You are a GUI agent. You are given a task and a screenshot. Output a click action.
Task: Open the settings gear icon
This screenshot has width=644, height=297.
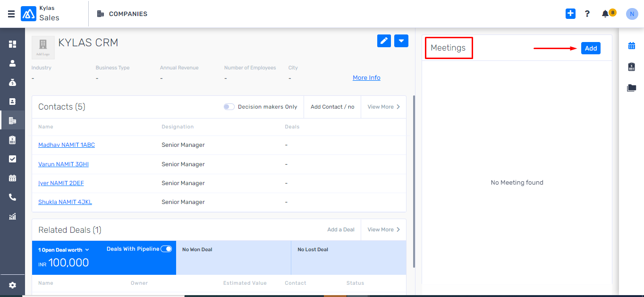pos(12,285)
